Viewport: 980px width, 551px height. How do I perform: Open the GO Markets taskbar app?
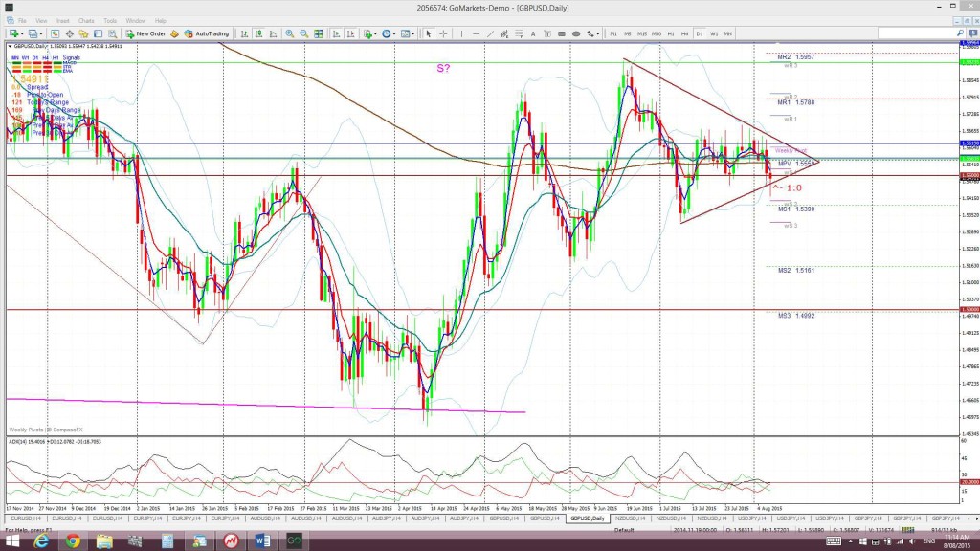[x=294, y=541]
